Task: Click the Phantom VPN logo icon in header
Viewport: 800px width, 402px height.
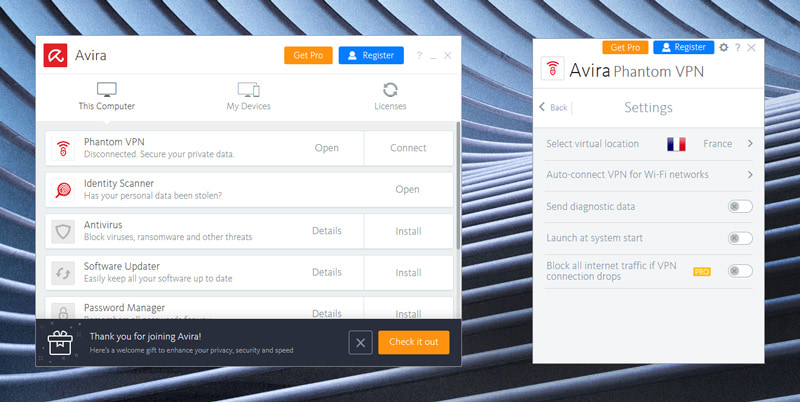Action: [x=553, y=68]
